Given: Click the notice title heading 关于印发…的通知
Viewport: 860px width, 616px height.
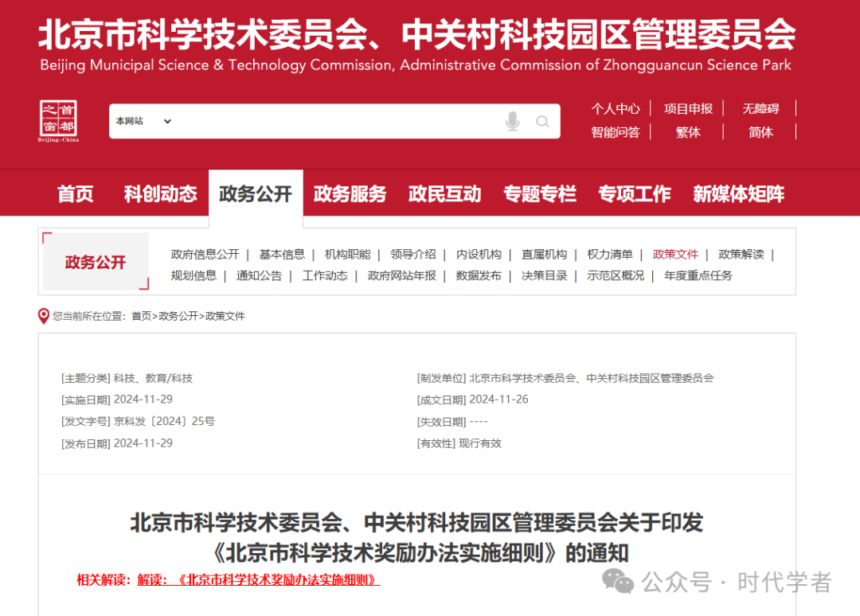Looking at the screenshot, I should [416, 538].
